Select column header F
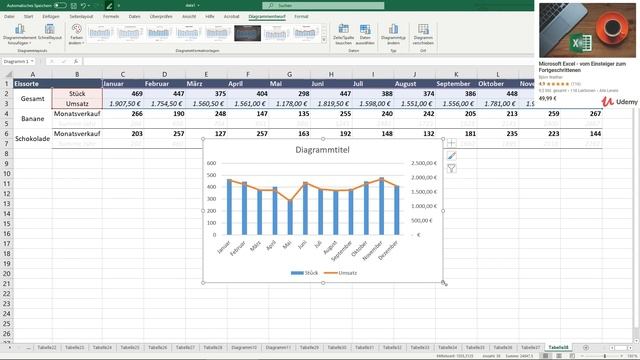The height and width of the screenshot is (360, 640). (x=248, y=74)
